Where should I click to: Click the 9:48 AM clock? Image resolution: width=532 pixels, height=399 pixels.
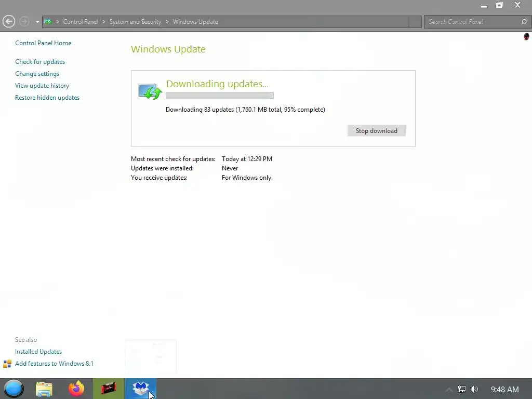click(504, 390)
